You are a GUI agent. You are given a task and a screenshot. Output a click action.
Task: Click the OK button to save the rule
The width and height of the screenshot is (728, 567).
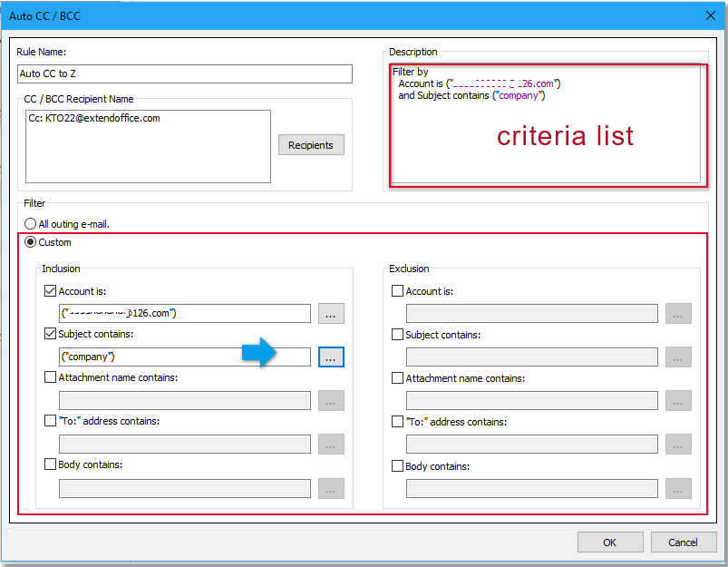(x=610, y=542)
